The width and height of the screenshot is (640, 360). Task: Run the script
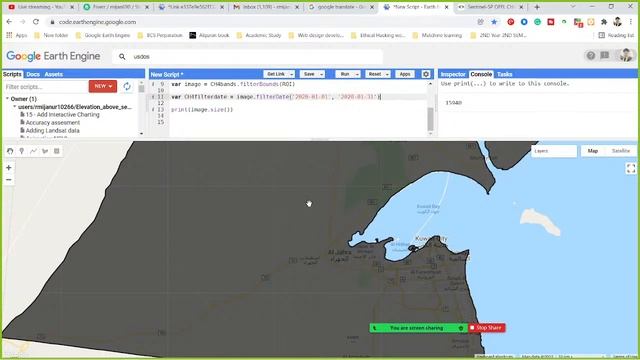pos(345,74)
